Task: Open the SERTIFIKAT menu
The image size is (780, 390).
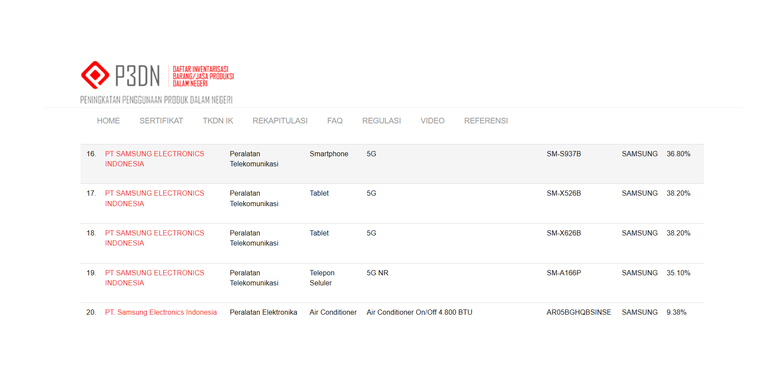Action: (x=161, y=121)
